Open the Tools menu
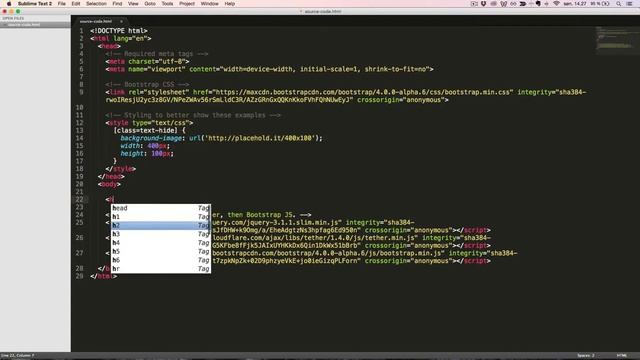The image size is (640, 360). (167, 4)
